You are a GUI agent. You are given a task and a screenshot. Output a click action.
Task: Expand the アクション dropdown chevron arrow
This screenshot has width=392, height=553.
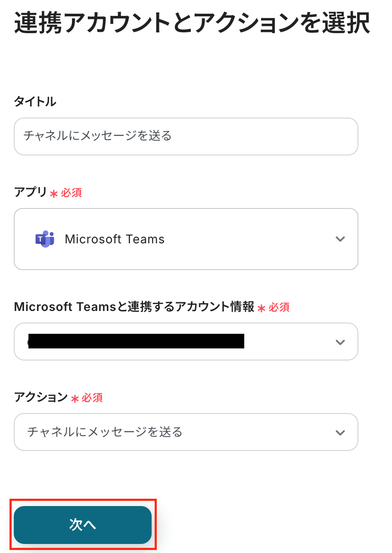pos(340,432)
